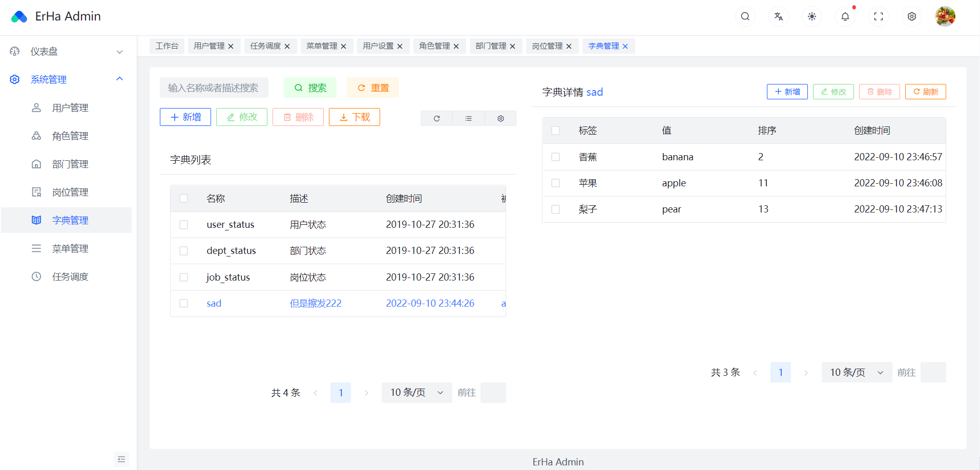
Task: Go to next page in dictionary list
Action: (x=366, y=393)
